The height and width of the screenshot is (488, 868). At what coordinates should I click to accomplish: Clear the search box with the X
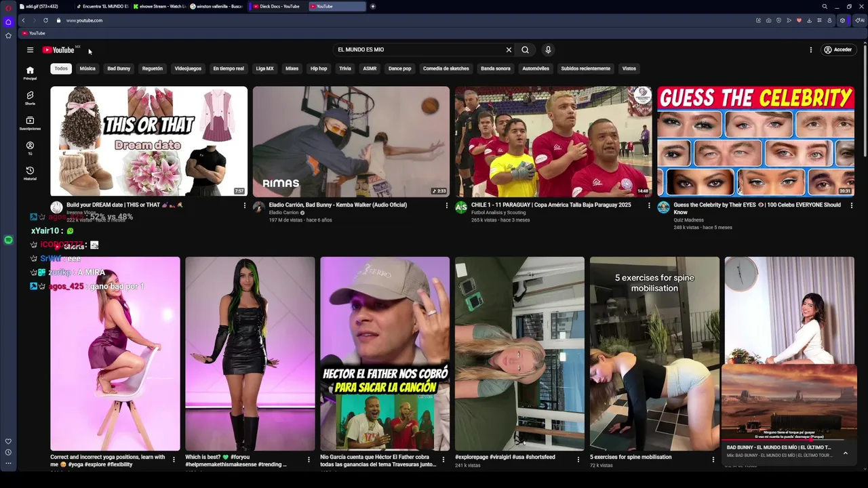pyautogui.click(x=509, y=49)
